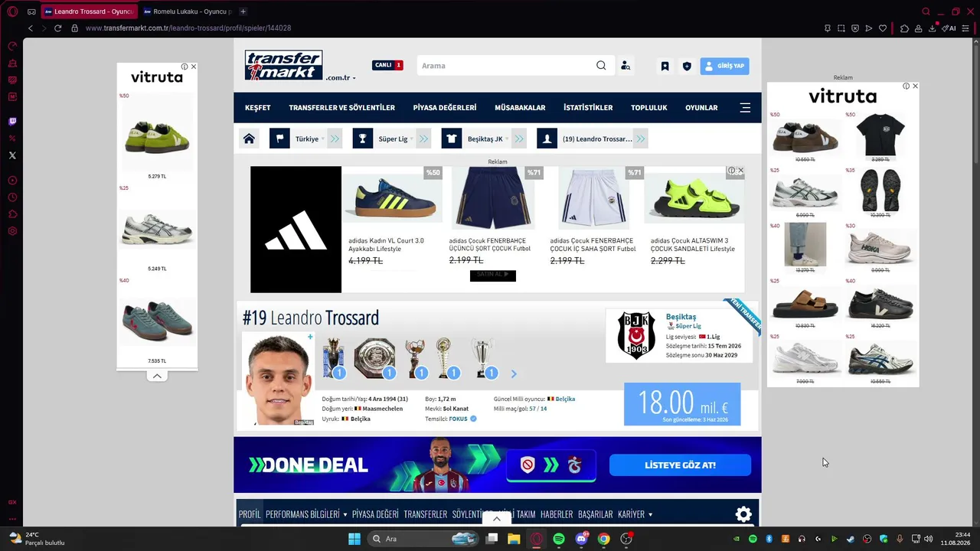The image size is (980, 551).
Task: Open X (Twitter) in the Opera sidebar
Action: coord(12,155)
